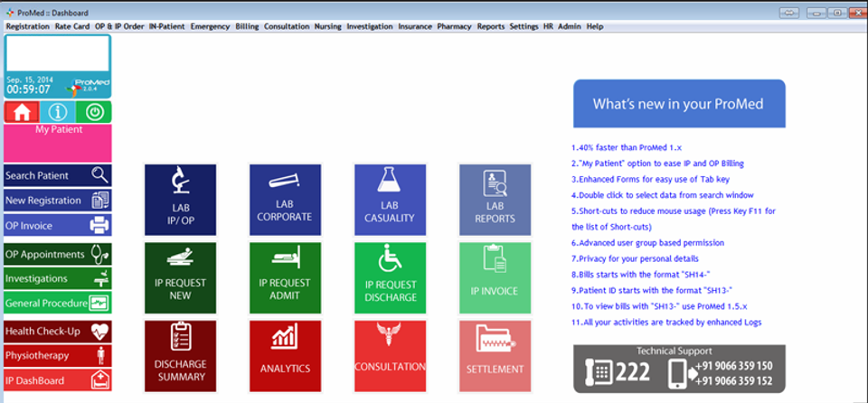
Task: Open the IP INVOICE clipboard tile
Action: [x=495, y=278]
